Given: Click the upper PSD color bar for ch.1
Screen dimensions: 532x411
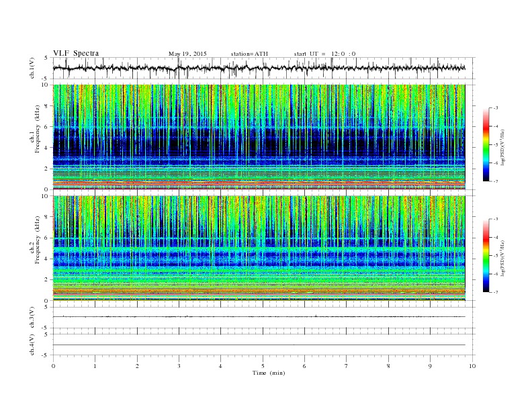Looking at the screenshot, I should tap(486, 145).
